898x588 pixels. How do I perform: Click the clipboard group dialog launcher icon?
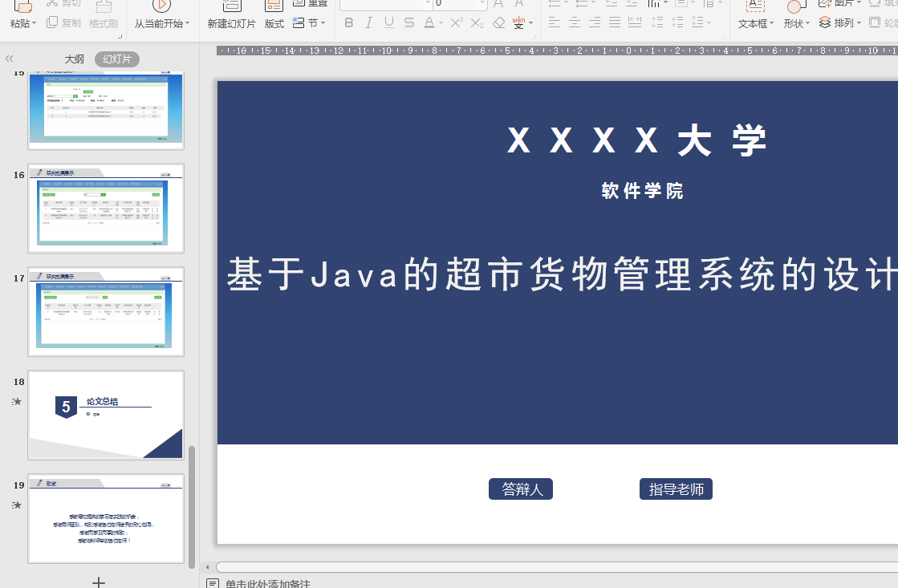click(120, 36)
